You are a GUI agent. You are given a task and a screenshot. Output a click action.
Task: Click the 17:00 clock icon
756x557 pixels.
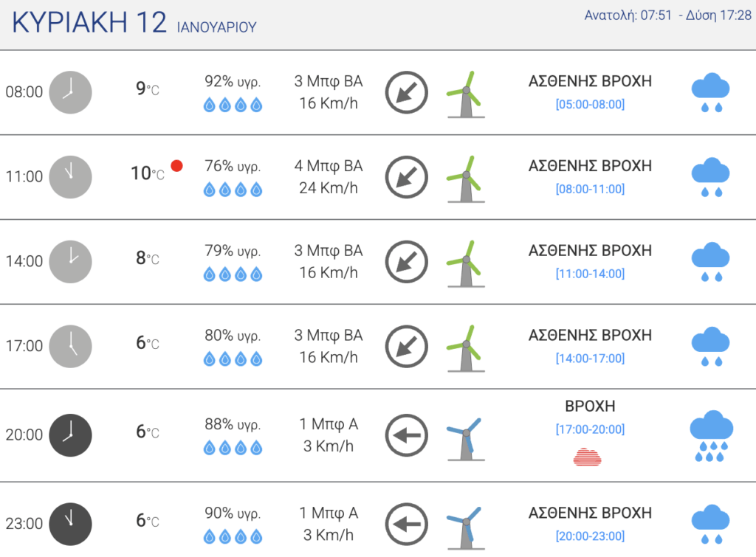pos(70,347)
